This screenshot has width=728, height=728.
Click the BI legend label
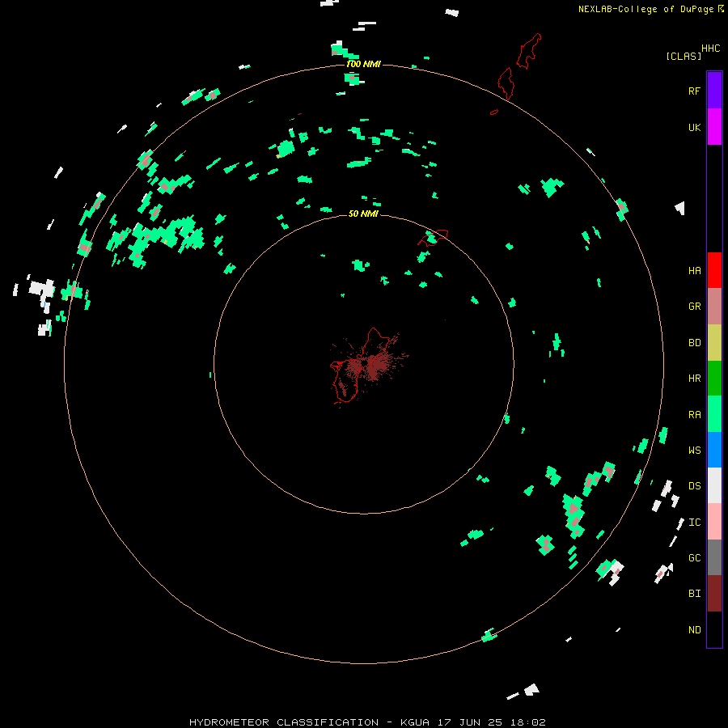coord(694,594)
